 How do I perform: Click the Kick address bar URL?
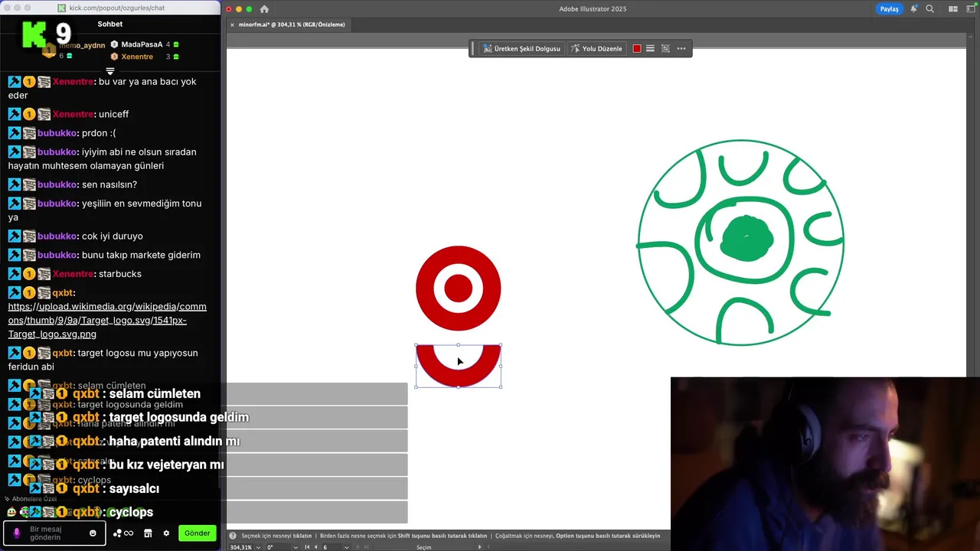click(116, 8)
